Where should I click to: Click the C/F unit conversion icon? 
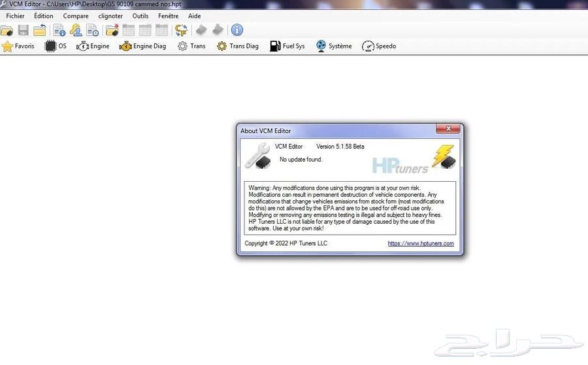(x=182, y=30)
